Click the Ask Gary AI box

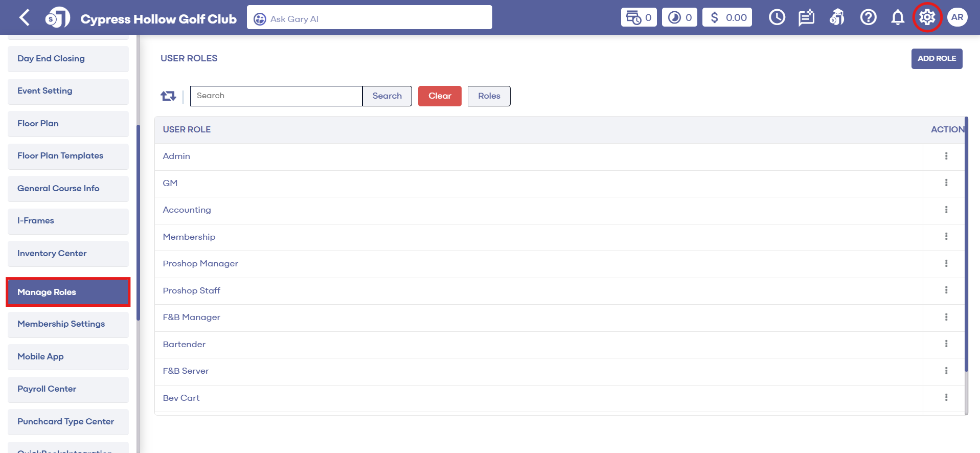click(x=369, y=18)
